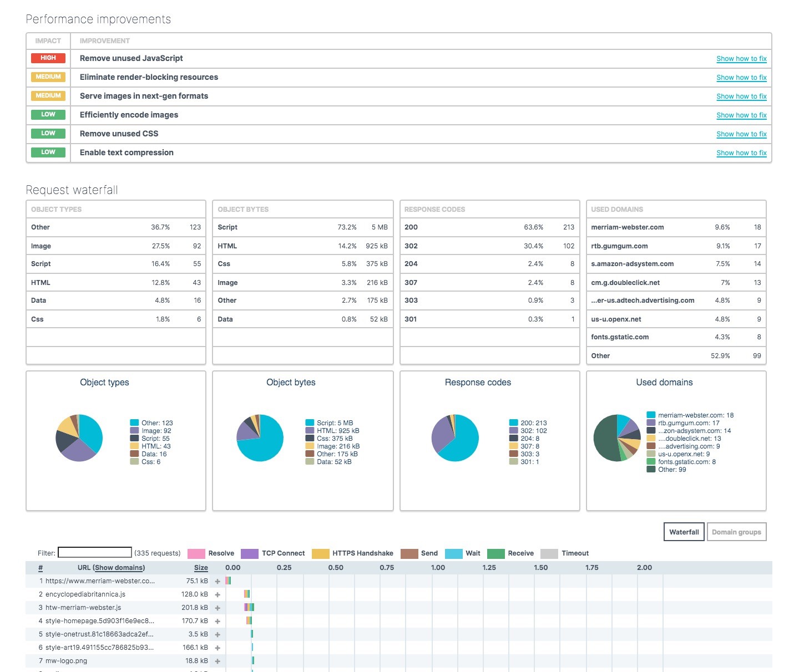Click the gray Timeout legend chip
This screenshot has width=799, height=672.
point(550,553)
